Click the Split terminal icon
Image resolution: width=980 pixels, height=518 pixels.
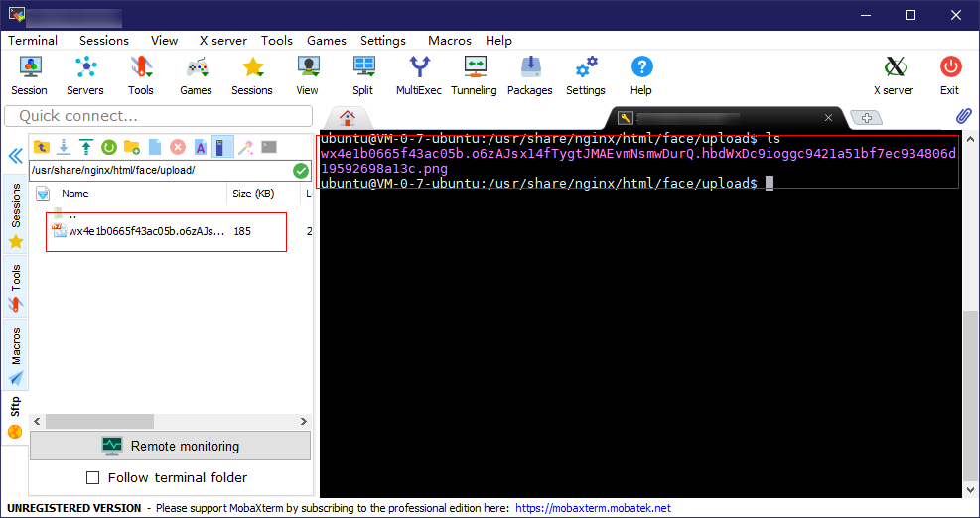pos(363,75)
